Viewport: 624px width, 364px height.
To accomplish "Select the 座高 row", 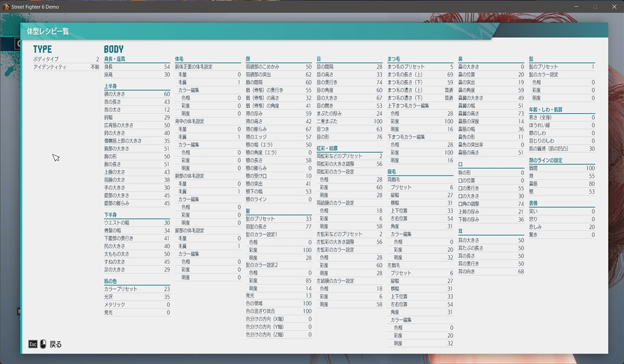I will 137,74.
